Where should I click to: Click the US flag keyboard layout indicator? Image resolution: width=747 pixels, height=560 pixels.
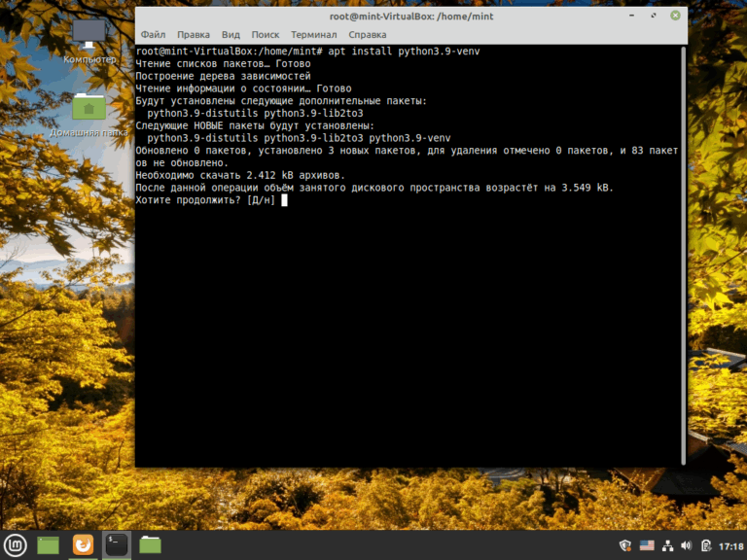[647, 545]
